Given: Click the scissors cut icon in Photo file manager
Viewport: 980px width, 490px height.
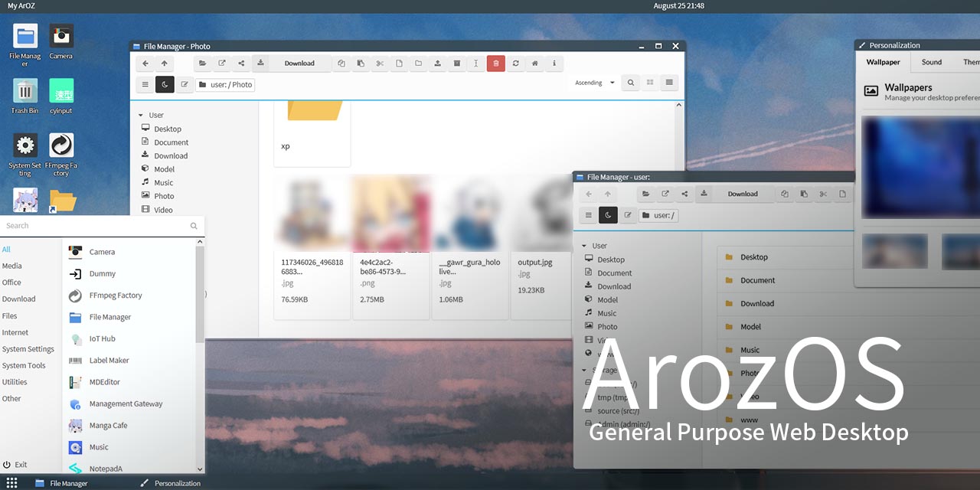Looking at the screenshot, I should point(379,64).
